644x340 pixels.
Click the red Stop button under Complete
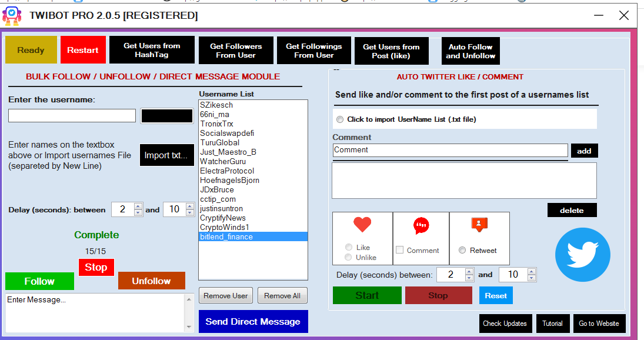pos(96,267)
